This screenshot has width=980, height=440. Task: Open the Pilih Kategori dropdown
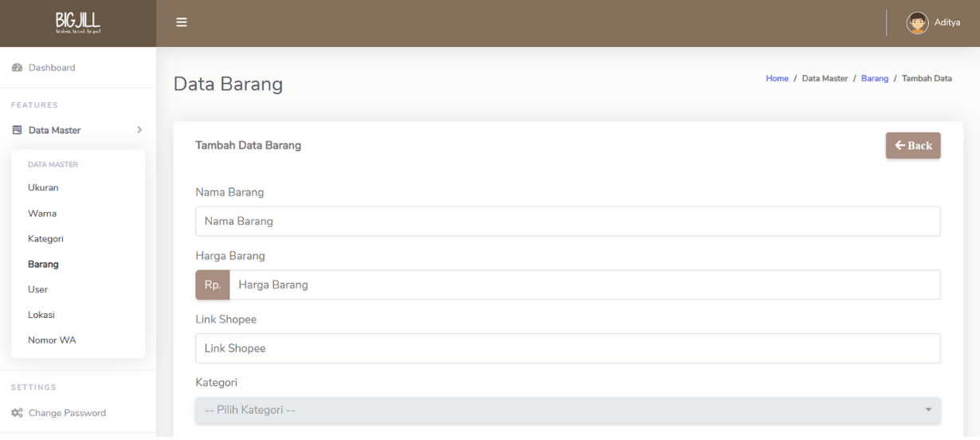pos(567,411)
